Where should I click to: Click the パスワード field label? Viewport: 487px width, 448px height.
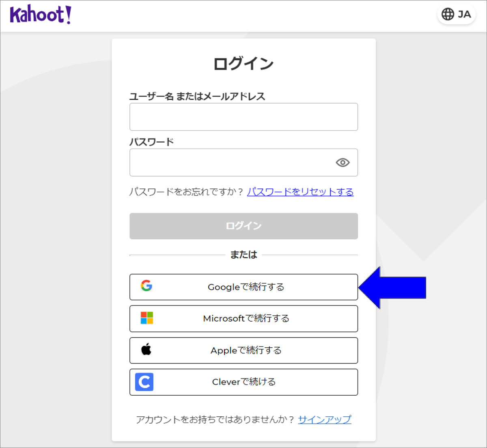pyautogui.click(x=151, y=142)
